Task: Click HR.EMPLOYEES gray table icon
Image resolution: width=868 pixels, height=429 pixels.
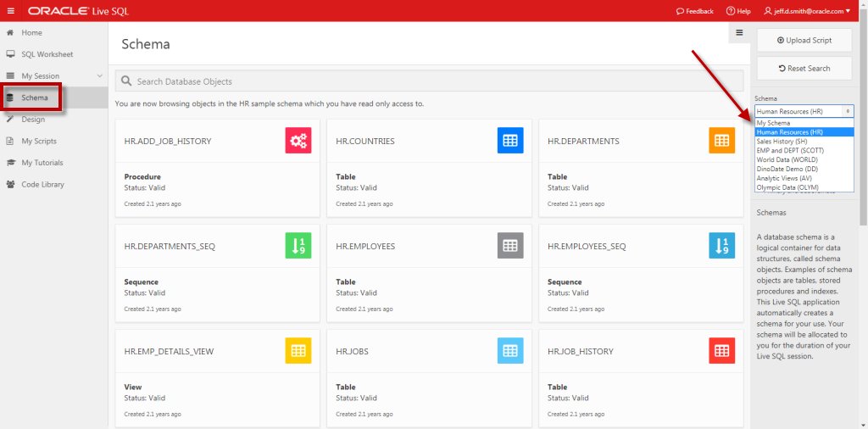Action: pyautogui.click(x=510, y=246)
